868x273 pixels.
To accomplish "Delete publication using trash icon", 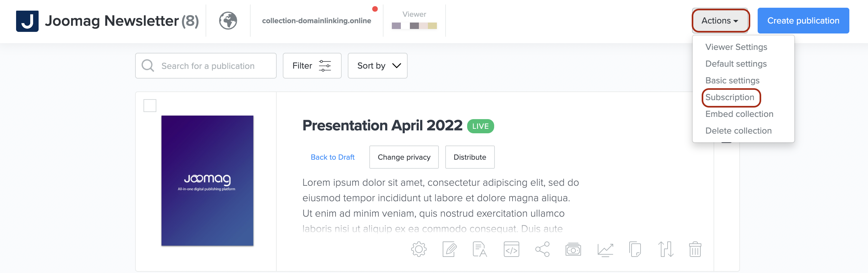I will [695, 249].
